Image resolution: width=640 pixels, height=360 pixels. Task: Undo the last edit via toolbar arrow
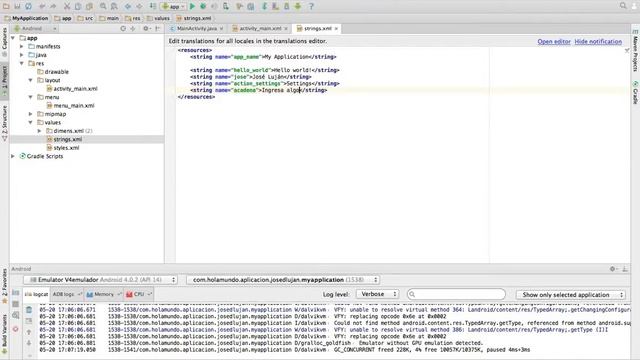[42, 6]
